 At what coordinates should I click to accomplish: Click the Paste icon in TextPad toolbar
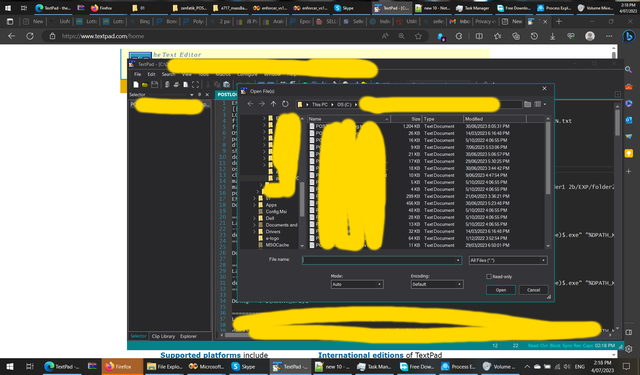coord(227,84)
